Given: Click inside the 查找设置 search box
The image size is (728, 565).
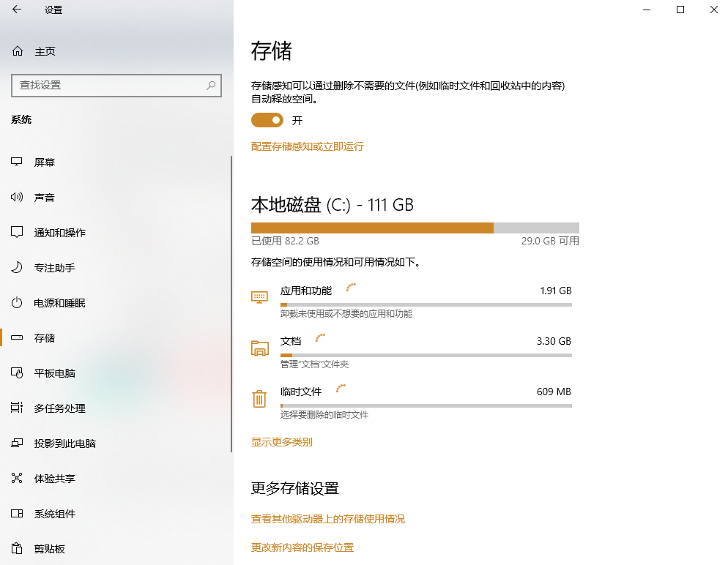Looking at the screenshot, I should pyautogui.click(x=116, y=86).
